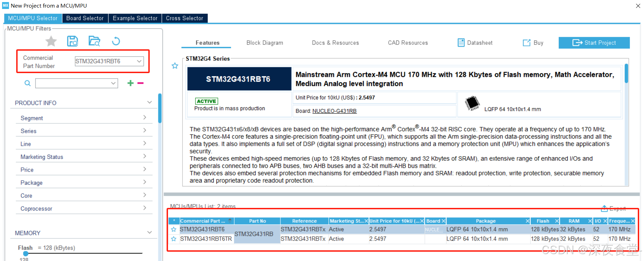Open the NUCLEO-G431RB board link

334,111
